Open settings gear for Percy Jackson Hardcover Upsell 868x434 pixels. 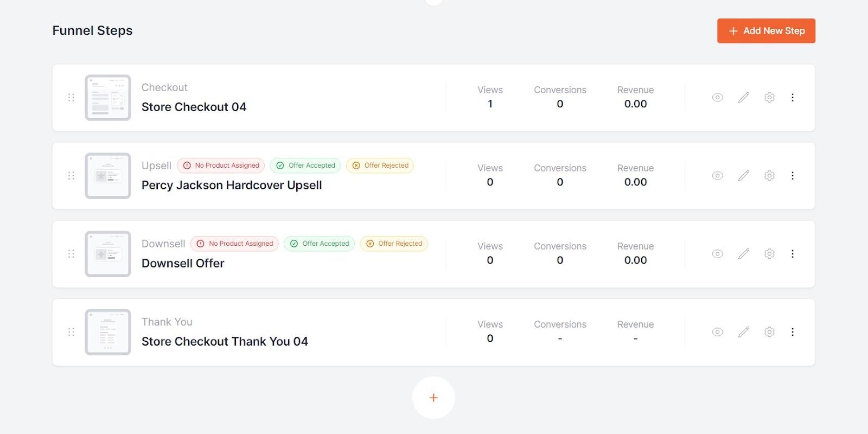click(769, 176)
